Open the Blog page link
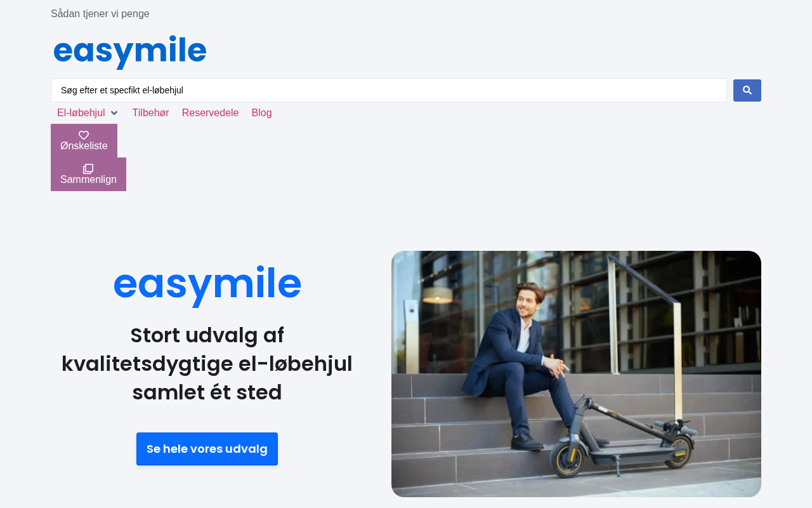Screen dimensions: 812x508 point(261,113)
